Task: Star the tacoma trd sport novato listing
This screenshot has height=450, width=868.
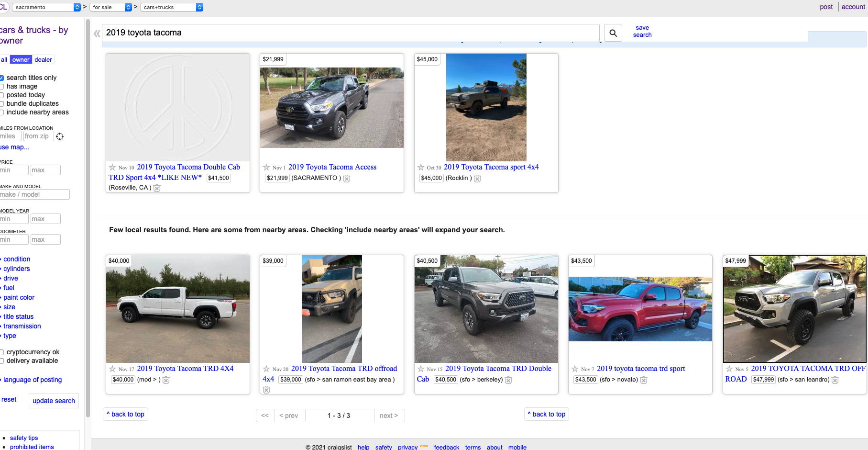Action: point(575,369)
